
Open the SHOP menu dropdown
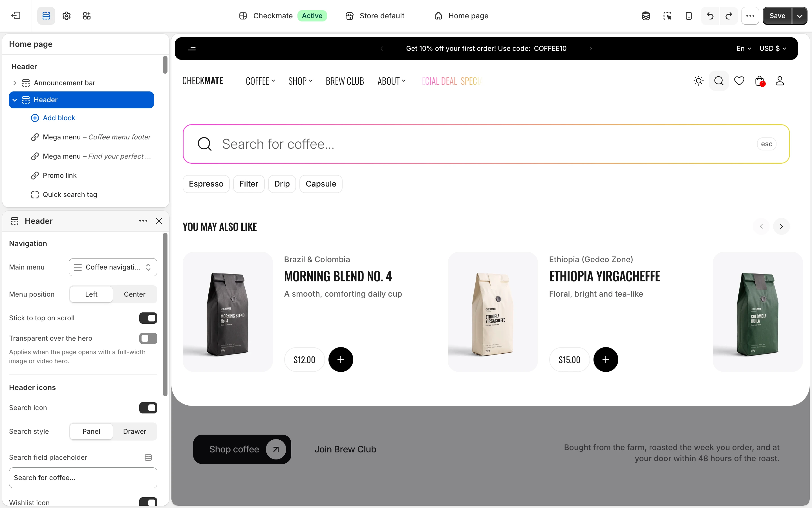click(x=300, y=81)
